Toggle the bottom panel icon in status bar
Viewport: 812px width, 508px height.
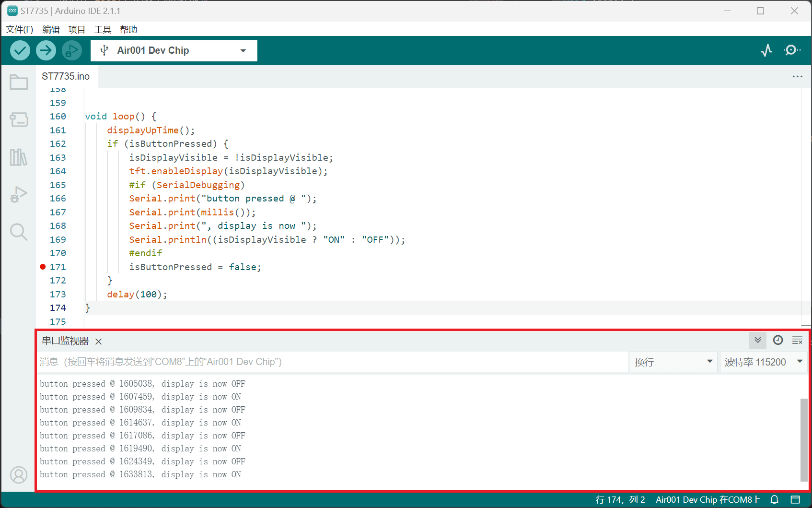pyautogui.click(x=795, y=500)
